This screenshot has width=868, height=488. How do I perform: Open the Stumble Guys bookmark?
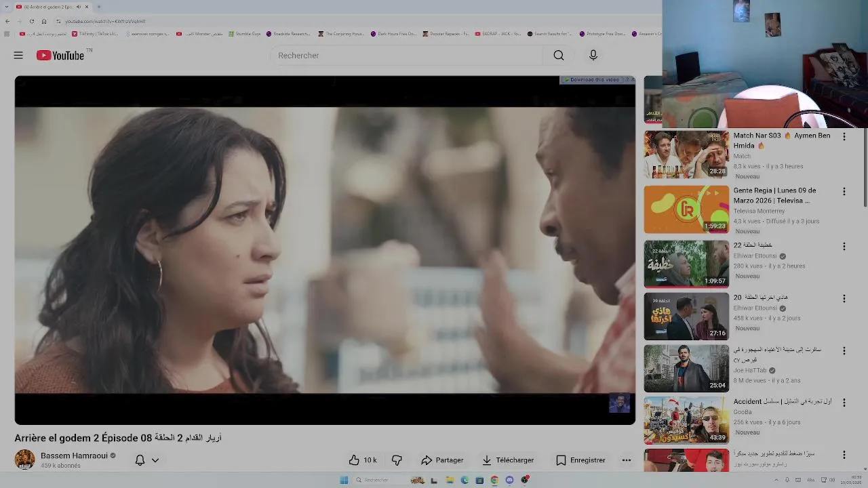pyautogui.click(x=245, y=33)
